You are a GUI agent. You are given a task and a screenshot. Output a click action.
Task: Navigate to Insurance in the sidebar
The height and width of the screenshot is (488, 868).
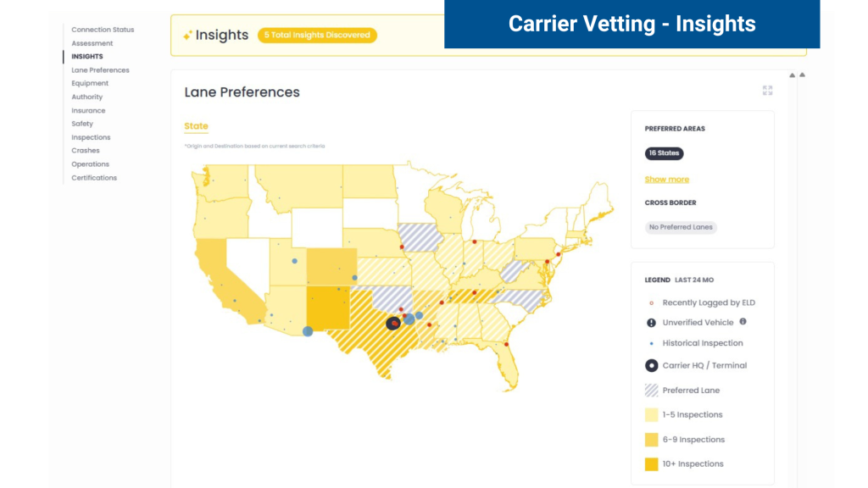[x=88, y=110]
